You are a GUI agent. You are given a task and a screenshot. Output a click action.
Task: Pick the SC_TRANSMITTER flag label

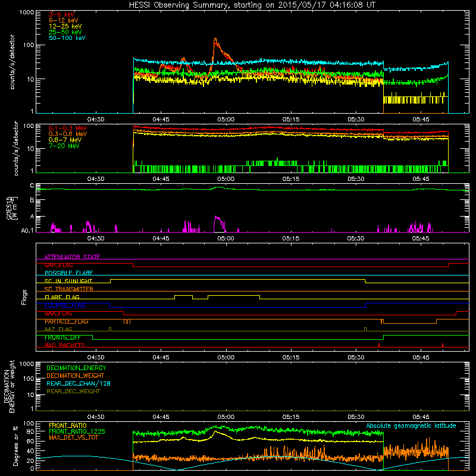click(x=68, y=289)
